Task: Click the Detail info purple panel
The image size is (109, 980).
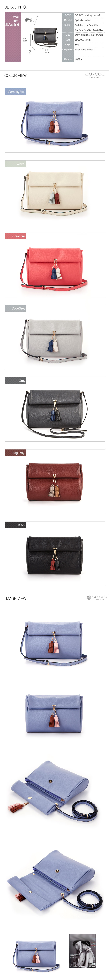Action: click(13, 37)
